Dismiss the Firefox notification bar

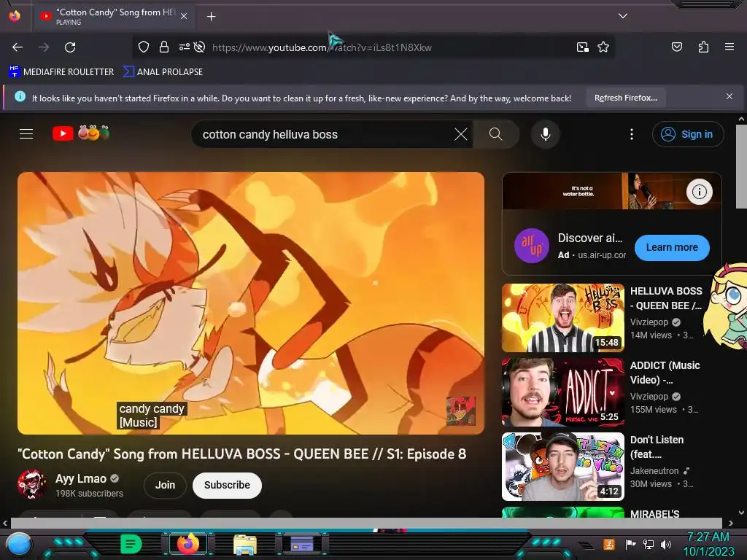click(x=729, y=97)
